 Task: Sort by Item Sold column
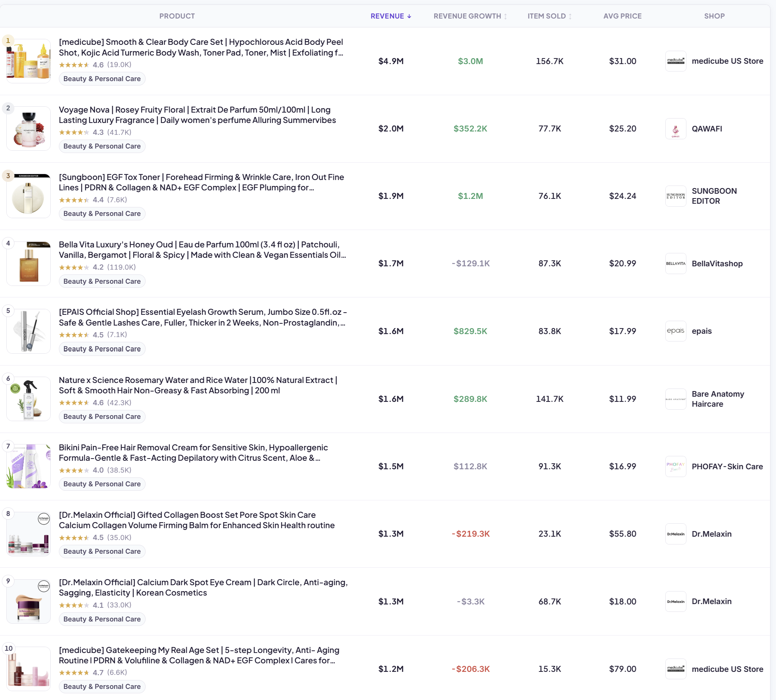(549, 16)
